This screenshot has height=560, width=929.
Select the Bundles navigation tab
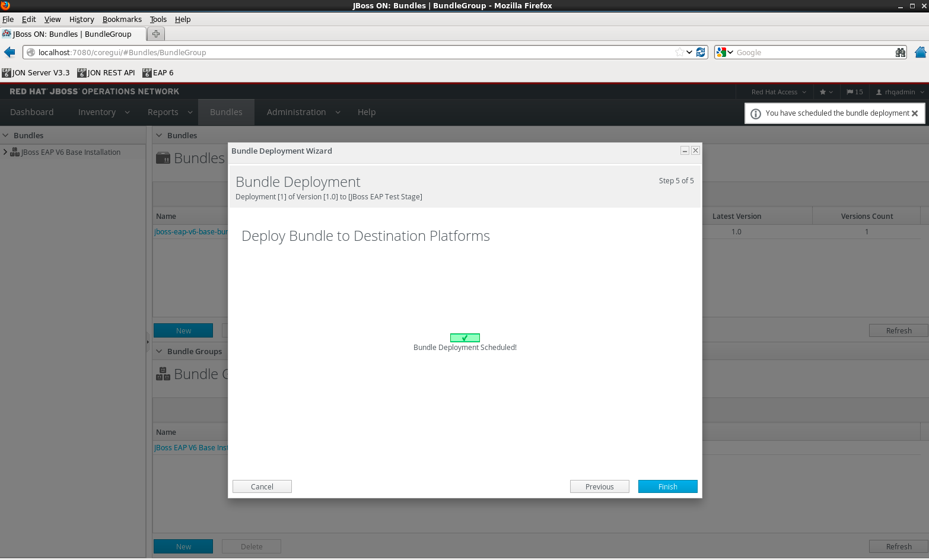226,112
